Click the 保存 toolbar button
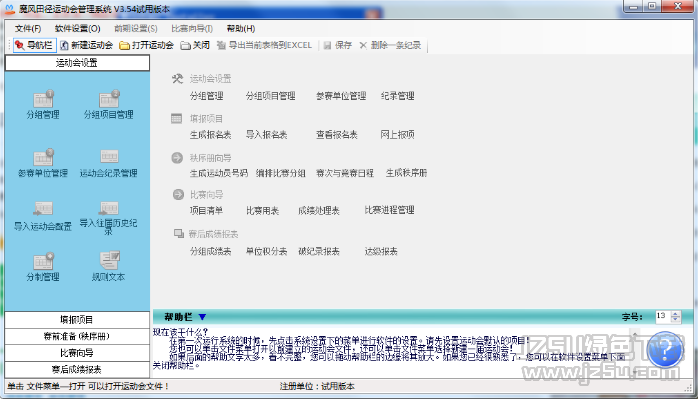This screenshot has height=399, width=698. point(338,45)
